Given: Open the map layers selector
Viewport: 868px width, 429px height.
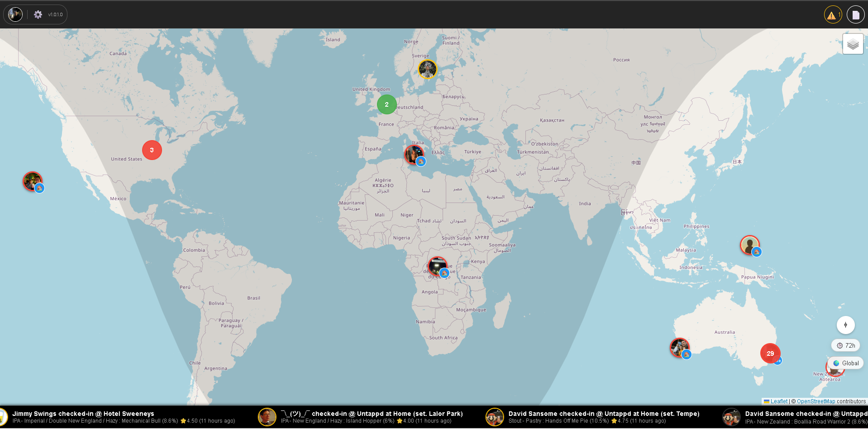Looking at the screenshot, I should [x=853, y=44].
